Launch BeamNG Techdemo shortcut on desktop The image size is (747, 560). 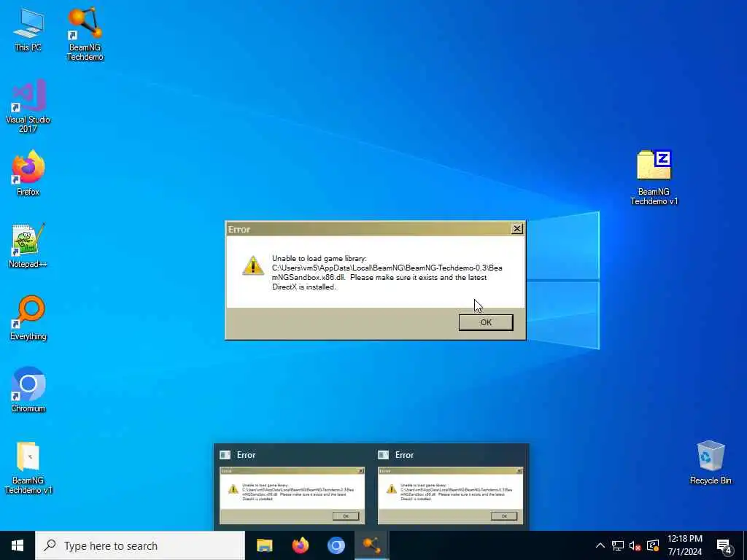pyautogui.click(x=85, y=34)
